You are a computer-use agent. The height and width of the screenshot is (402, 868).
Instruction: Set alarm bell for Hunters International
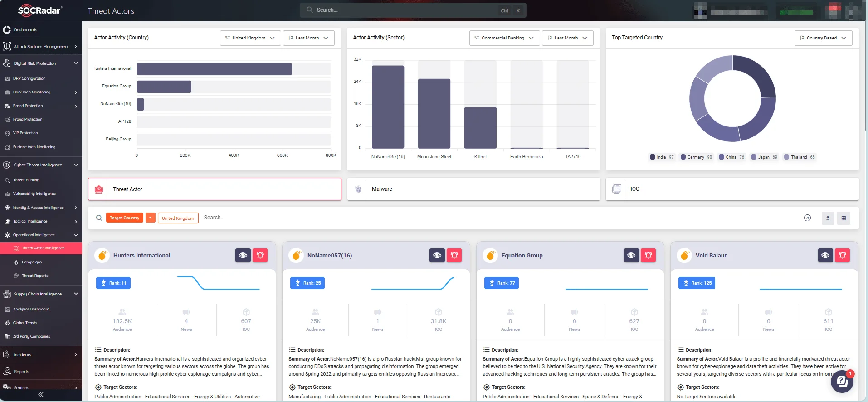[260, 255]
